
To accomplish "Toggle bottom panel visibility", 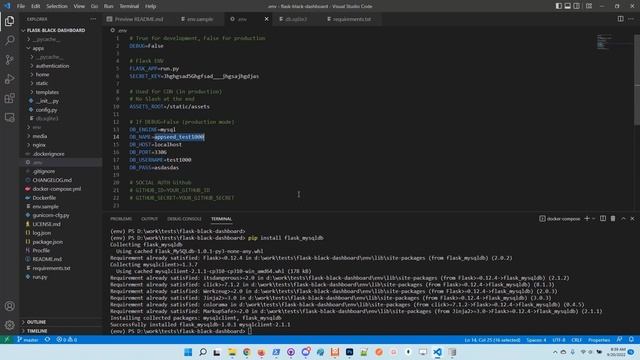I will [568, 6].
